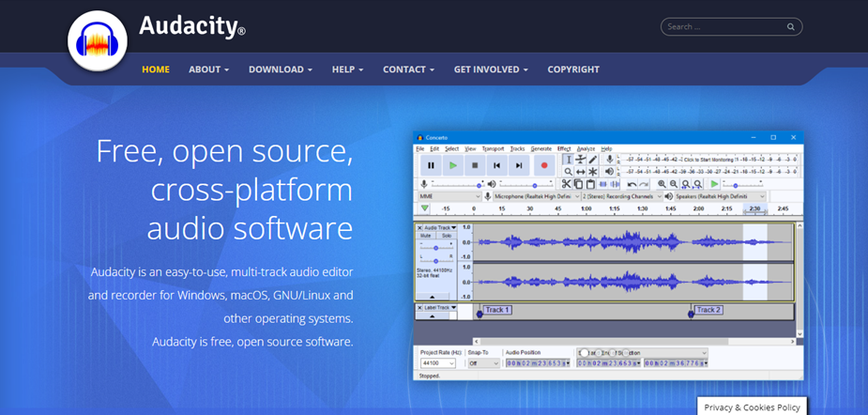This screenshot has height=415, width=868.
Task: Click the green Play button in Audacity
Action: 453,165
